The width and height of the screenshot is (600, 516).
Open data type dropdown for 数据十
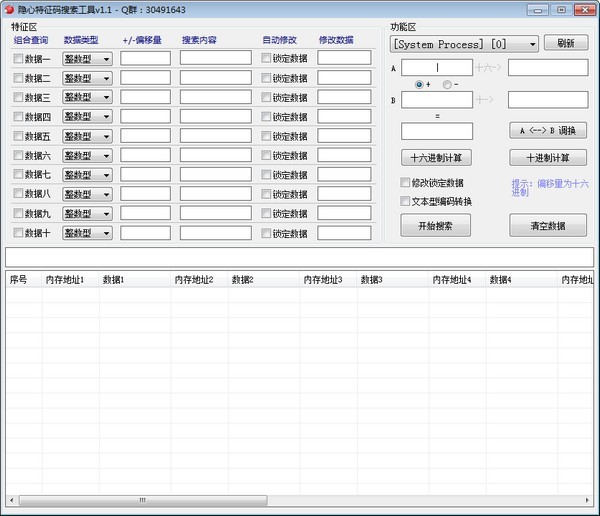87,233
